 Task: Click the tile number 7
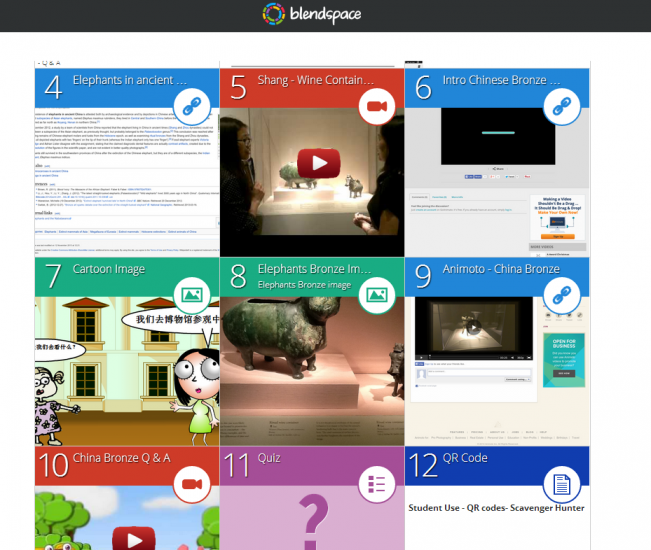coord(53,276)
